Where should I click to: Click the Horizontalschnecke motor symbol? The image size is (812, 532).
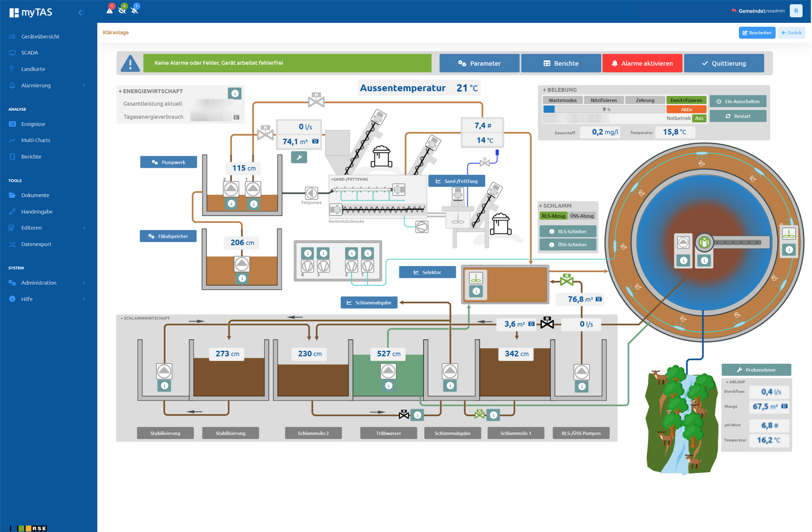click(335, 209)
